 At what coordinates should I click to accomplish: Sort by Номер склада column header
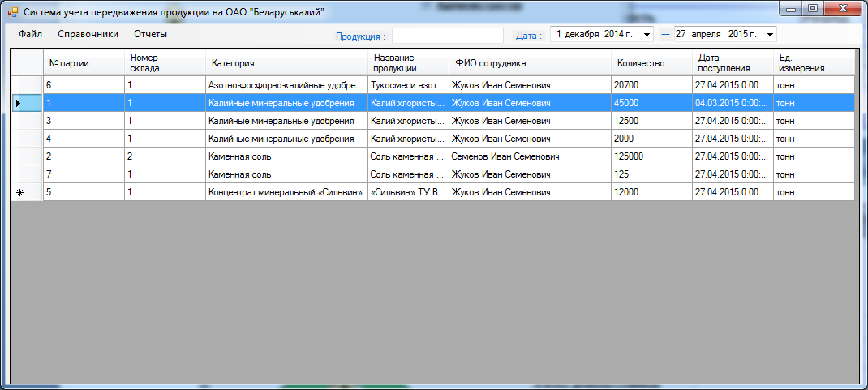165,63
